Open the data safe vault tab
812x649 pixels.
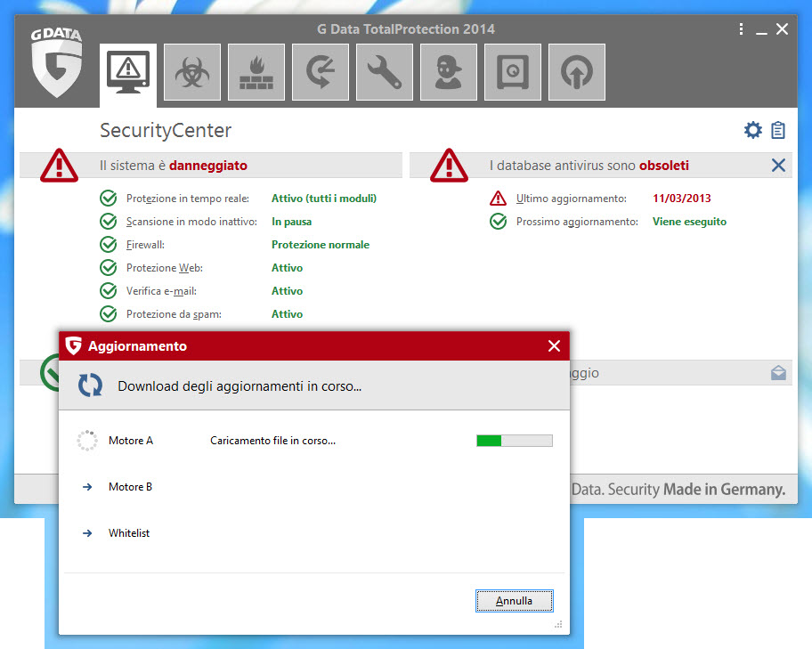(513, 72)
